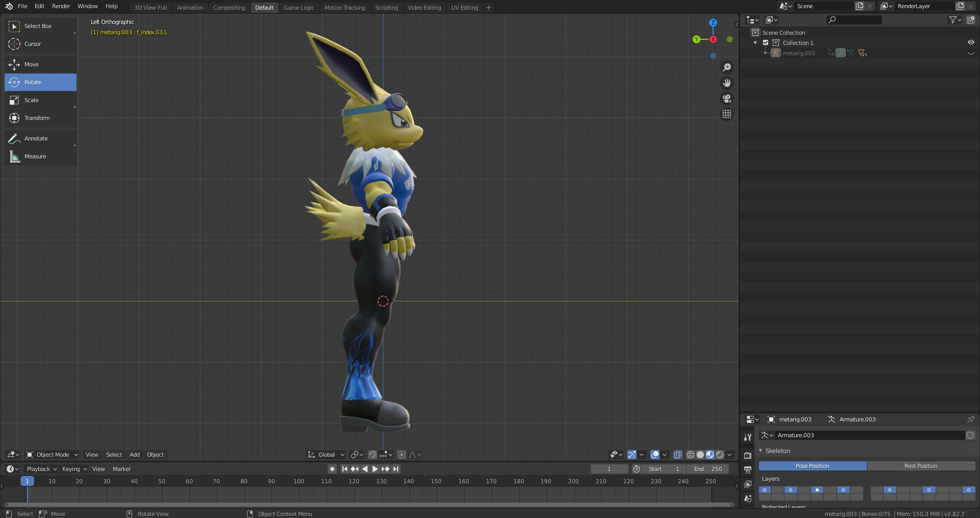Click the pan view hand icon

coord(727,83)
